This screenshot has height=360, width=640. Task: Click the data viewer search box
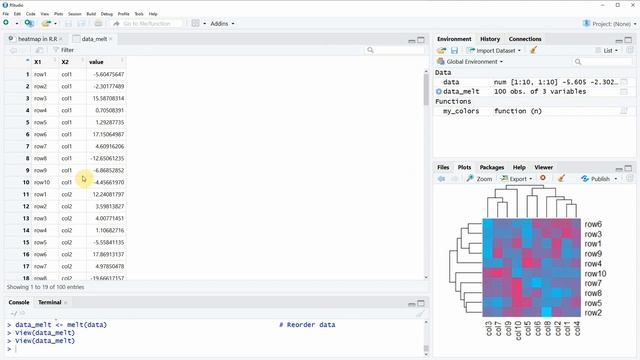pos(394,50)
